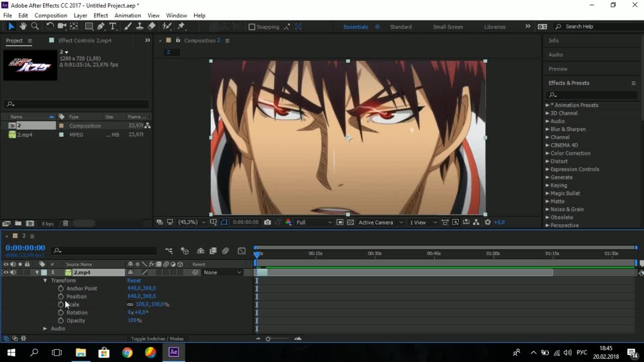Reset the Transform properties
644x362 pixels.
click(134, 281)
